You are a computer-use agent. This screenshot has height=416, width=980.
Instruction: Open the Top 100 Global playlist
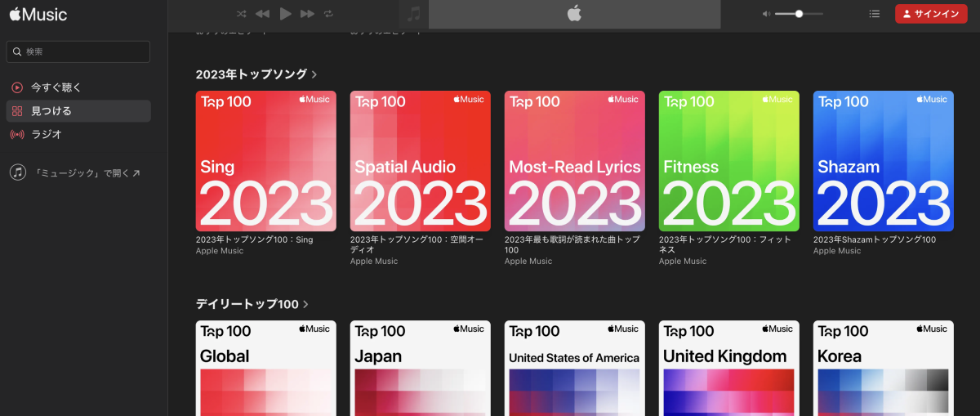pyautogui.click(x=265, y=368)
